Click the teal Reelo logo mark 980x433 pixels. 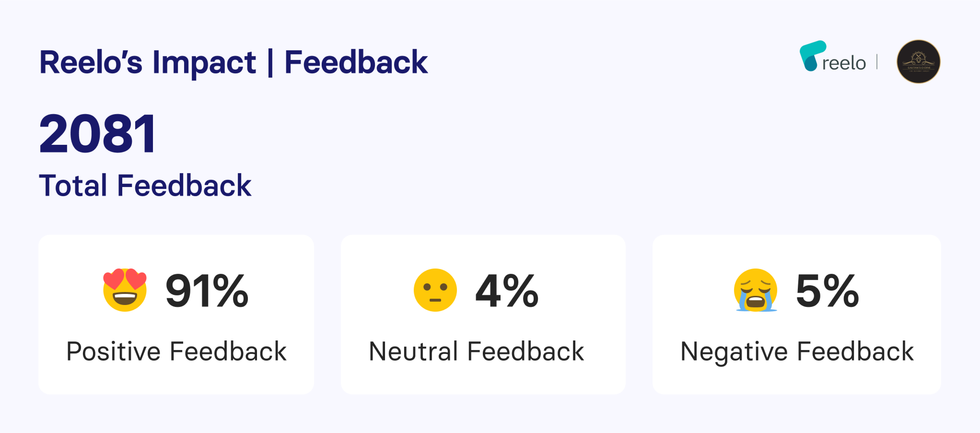pos(812,56)
